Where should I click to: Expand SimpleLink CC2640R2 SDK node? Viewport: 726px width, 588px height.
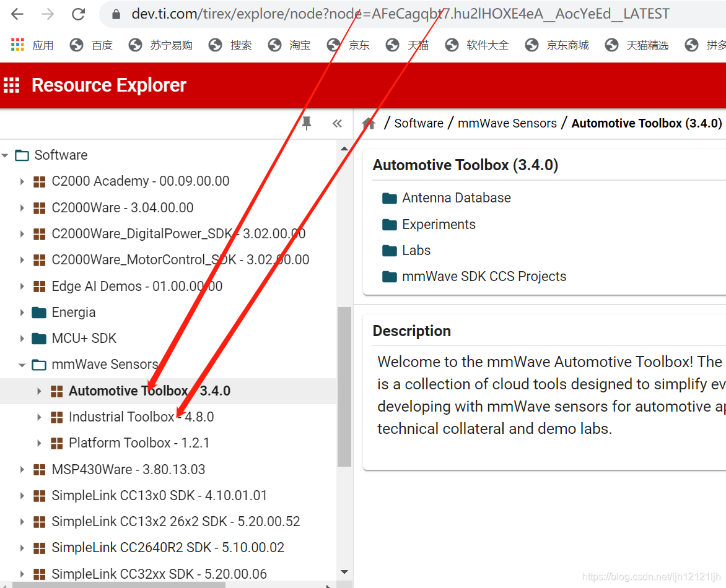pyautogui.click(x=22, y=548)
